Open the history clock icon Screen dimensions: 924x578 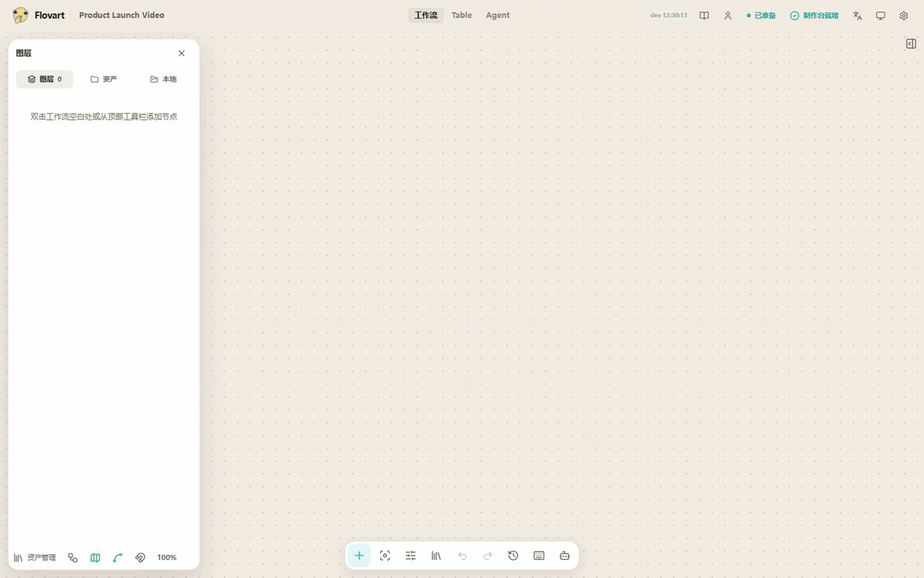513,556
